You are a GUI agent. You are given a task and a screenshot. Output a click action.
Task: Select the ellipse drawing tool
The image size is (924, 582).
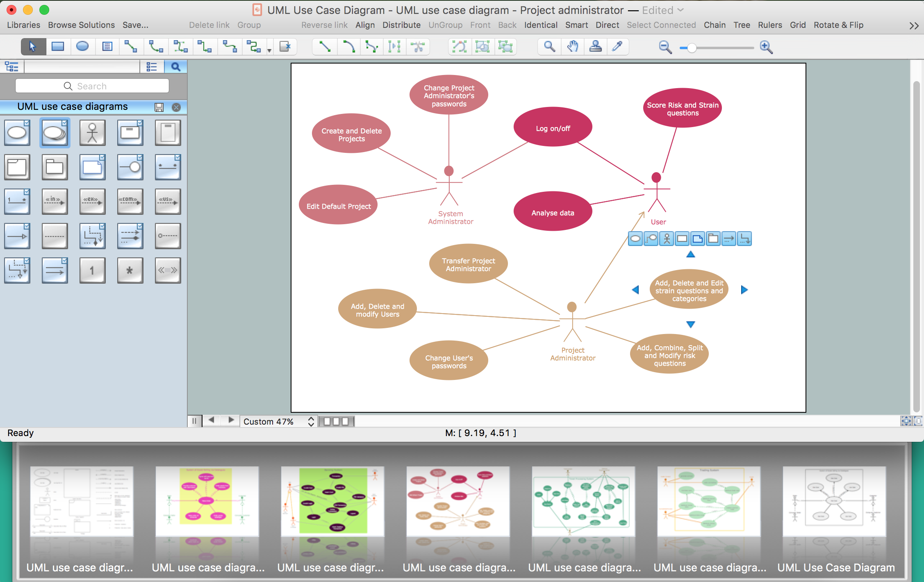82,47
